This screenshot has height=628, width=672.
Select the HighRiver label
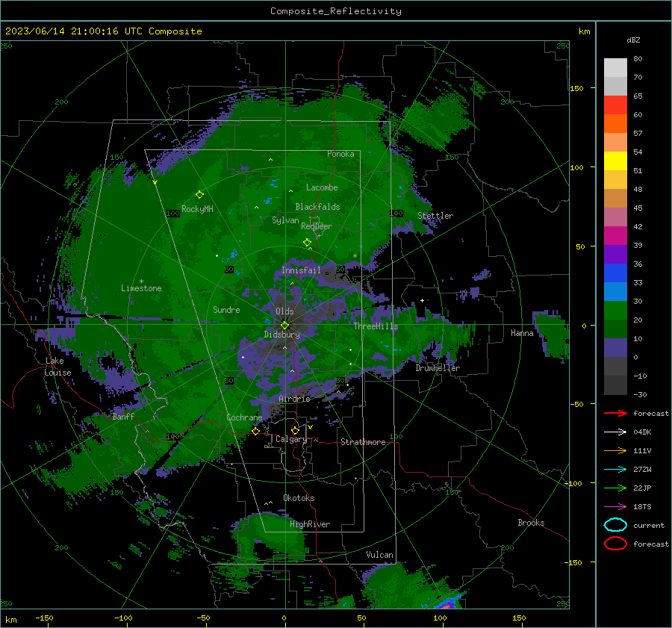(310, 524)
